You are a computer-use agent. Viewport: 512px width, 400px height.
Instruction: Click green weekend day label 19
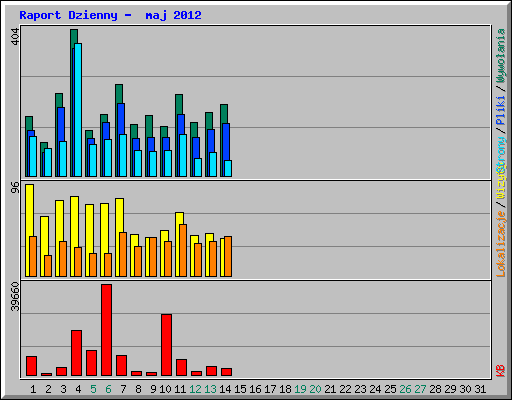tap(300, 389)
